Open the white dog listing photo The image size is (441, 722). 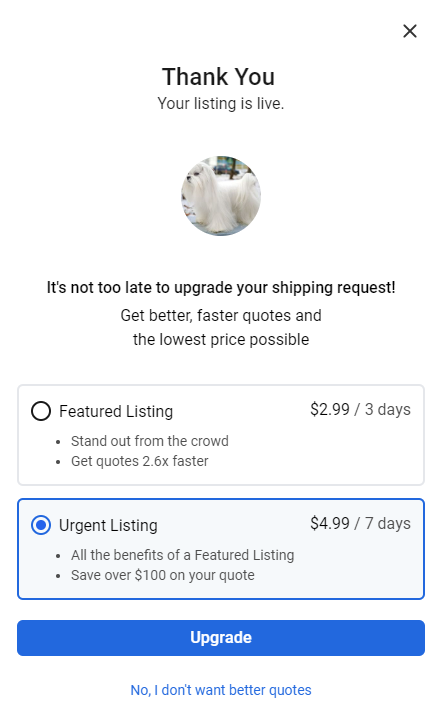point(221,196)
